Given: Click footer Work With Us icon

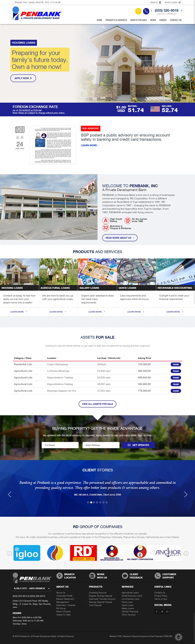Looking at the screenshot, I should point(92,576).
